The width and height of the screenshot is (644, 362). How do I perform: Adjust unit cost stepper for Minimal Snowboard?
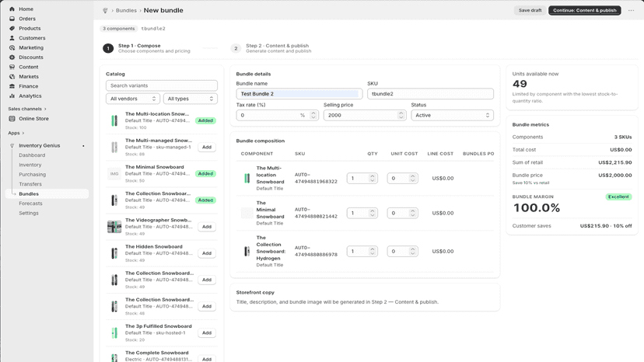tap(412, 213)
